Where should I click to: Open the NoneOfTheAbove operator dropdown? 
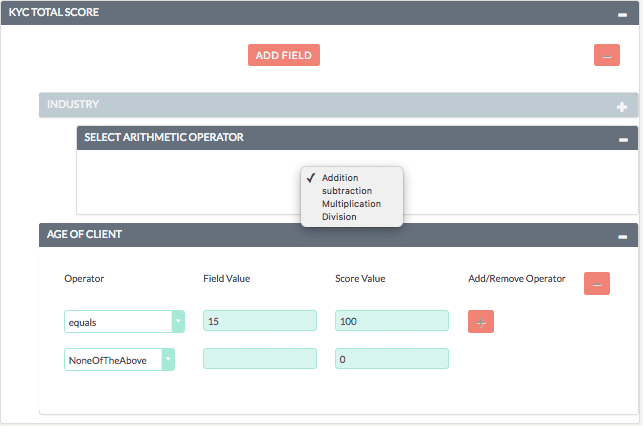pos(119,360)
